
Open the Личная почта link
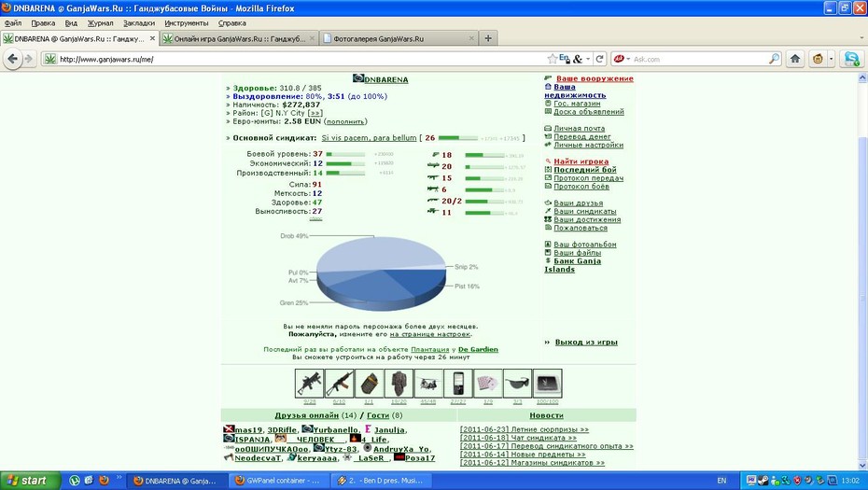(579, 129)
